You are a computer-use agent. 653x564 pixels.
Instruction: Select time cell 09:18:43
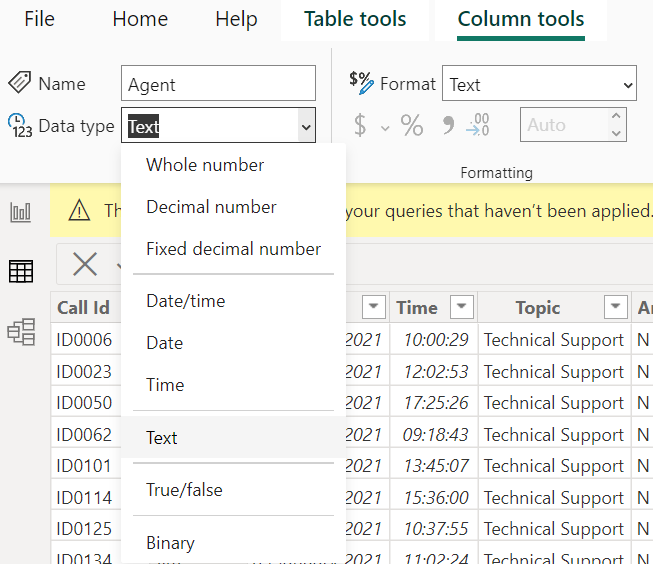point(435,434)
